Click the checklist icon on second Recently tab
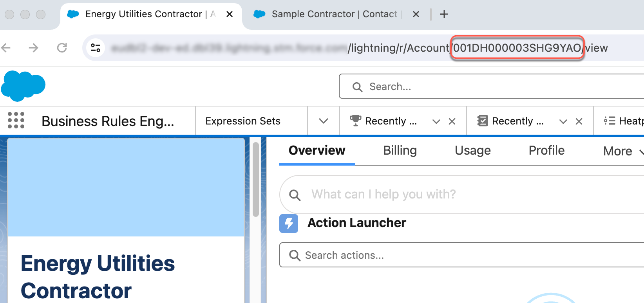This screenshot has width=644, height=303. coord(483,121)
